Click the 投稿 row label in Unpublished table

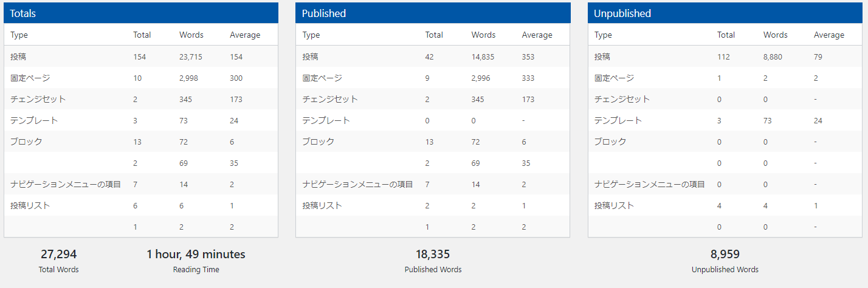click(x=604, y=57)
